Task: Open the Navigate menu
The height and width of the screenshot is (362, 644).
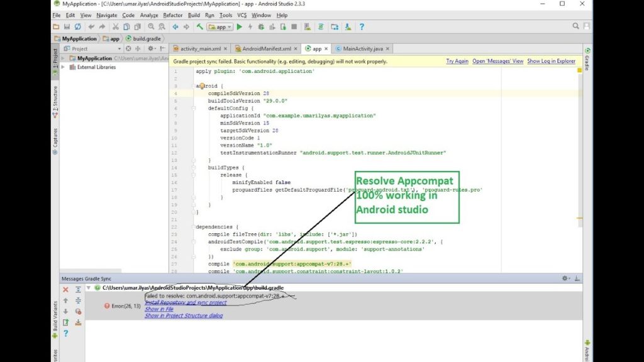Action: point(107,15)
